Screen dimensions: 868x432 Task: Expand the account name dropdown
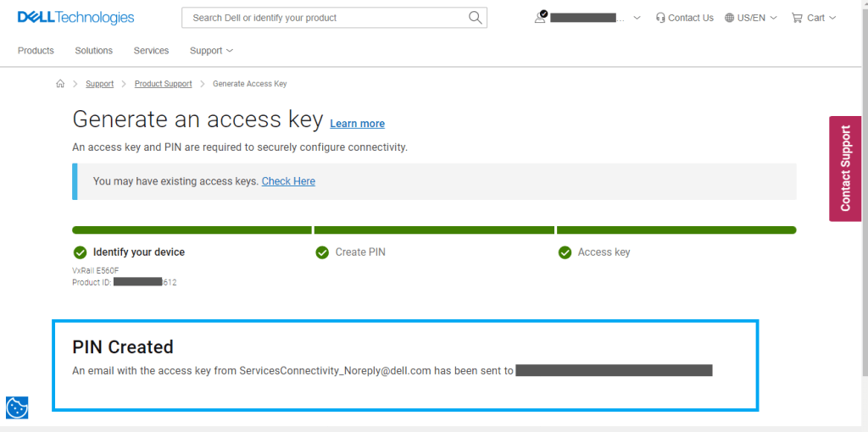click(x=637, y=18)
